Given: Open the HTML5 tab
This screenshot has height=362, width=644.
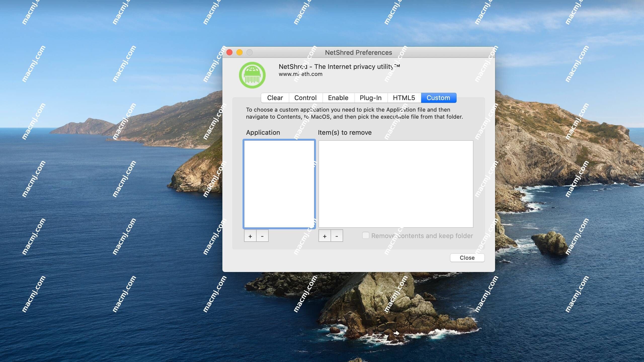Looking at the screenshot, I should point(404,98).
